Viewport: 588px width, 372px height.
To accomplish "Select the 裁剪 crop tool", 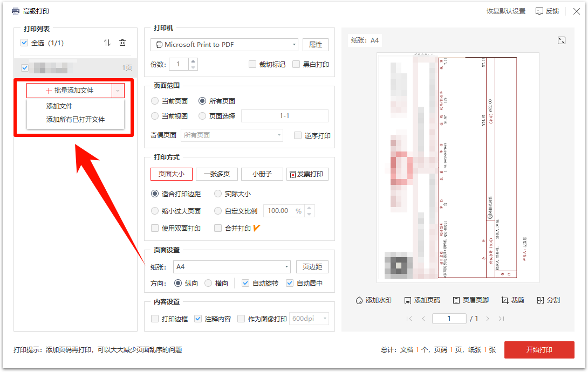I will coord(512,300).
